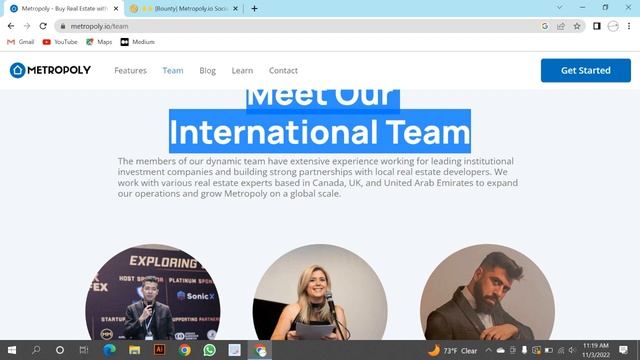This screenshot has height=360, width=640.
Task: Open the weather widget 73°F Clear
Action: point(453,351)
